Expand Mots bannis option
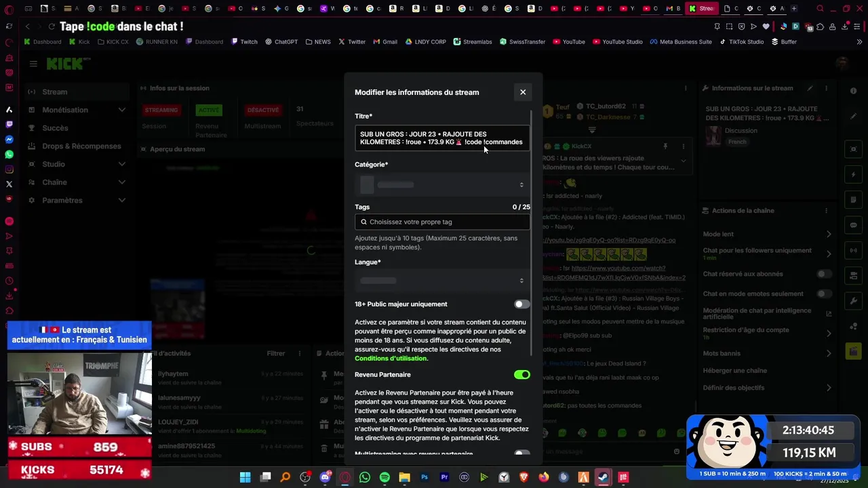 click(829, 353)
